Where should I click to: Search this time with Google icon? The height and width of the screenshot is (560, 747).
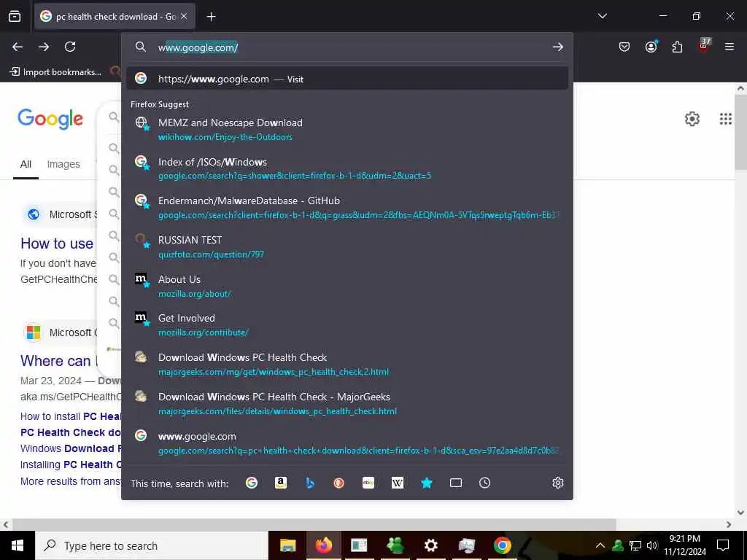click(x=252, y=483)
